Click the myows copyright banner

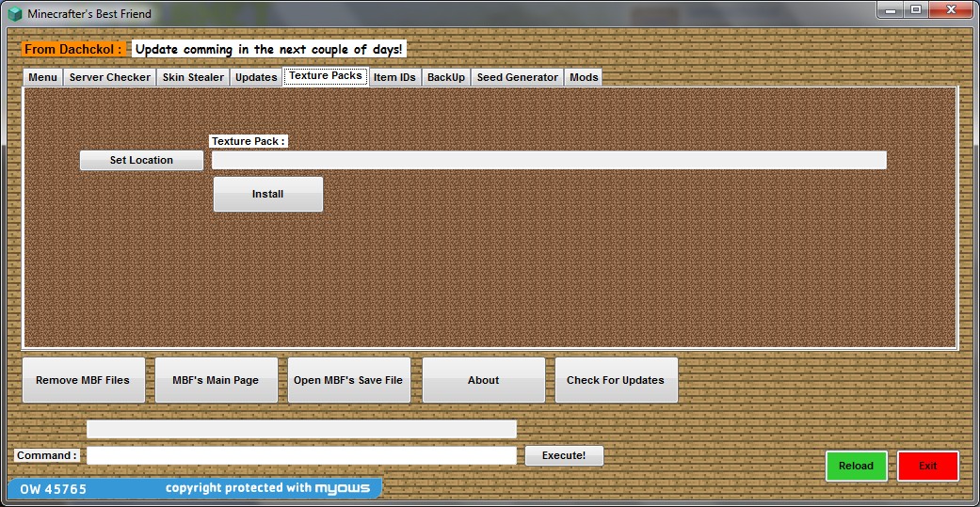[194, 488]
